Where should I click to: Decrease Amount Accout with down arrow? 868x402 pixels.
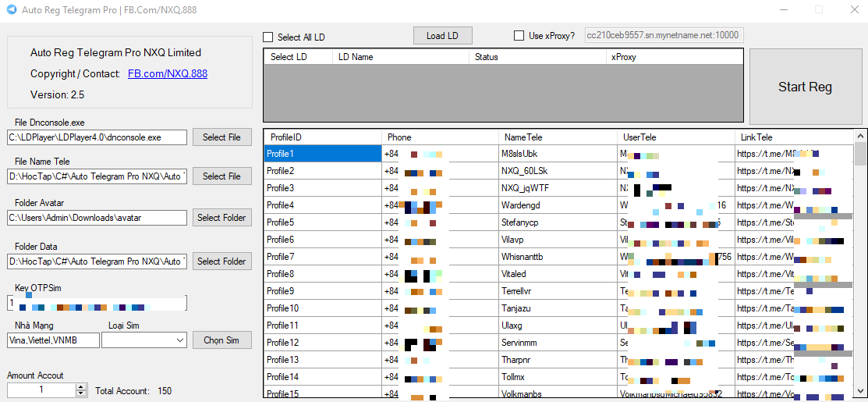[x=81, y=393]
